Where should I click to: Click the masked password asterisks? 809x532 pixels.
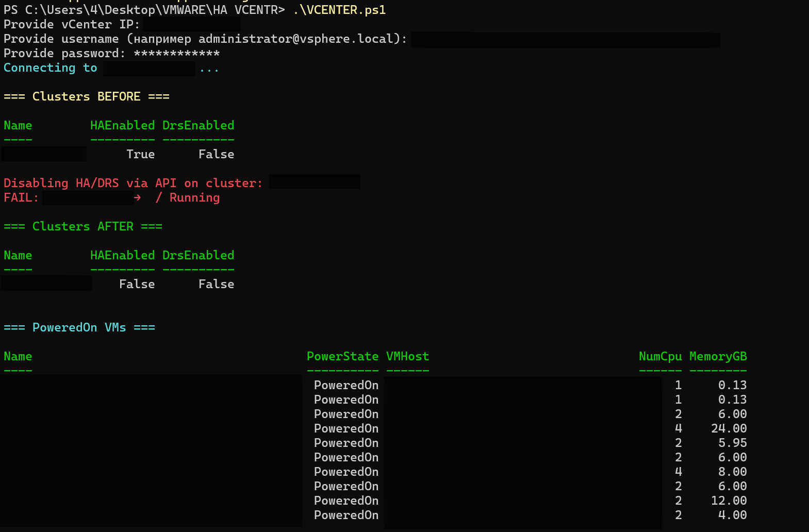point(176,54)
